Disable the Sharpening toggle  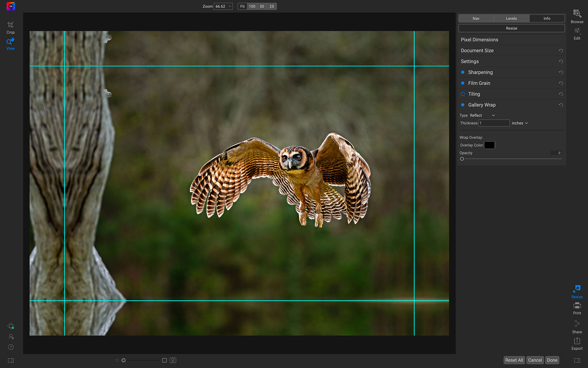[463, 72]
